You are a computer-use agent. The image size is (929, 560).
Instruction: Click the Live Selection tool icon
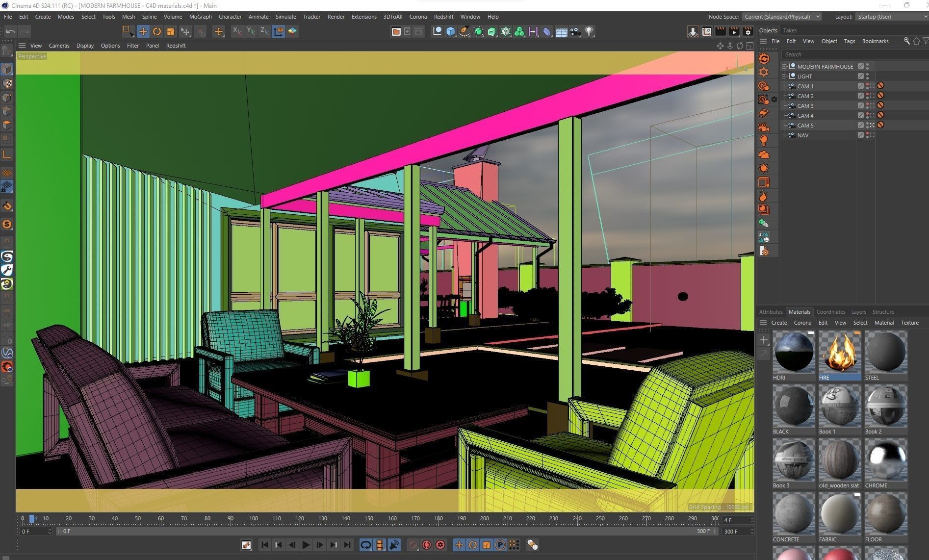tap(128, 31)
